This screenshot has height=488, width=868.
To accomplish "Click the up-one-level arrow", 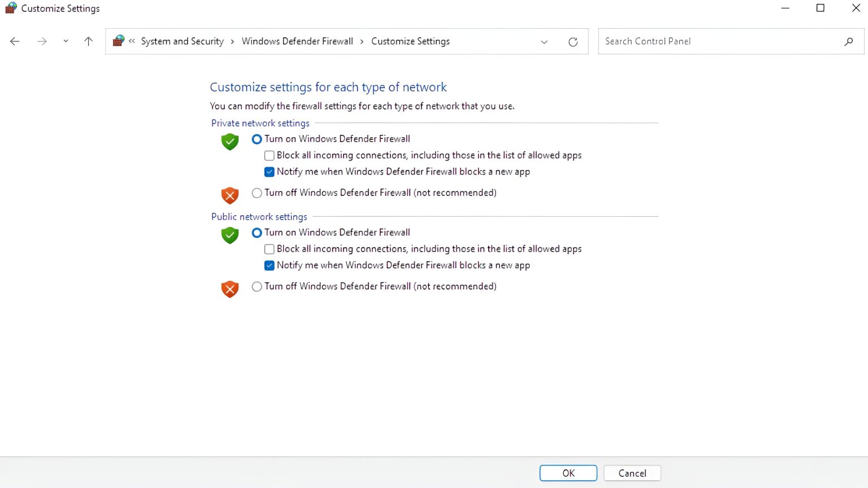I will [x=88, y=41].
